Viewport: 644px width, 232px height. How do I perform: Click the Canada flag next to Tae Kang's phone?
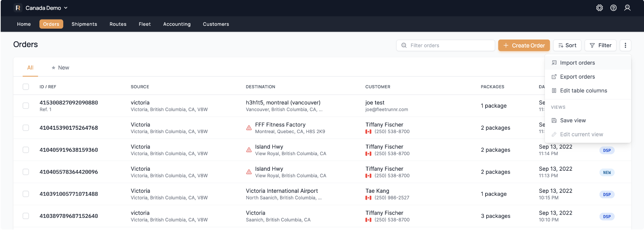tap(368, 198)
